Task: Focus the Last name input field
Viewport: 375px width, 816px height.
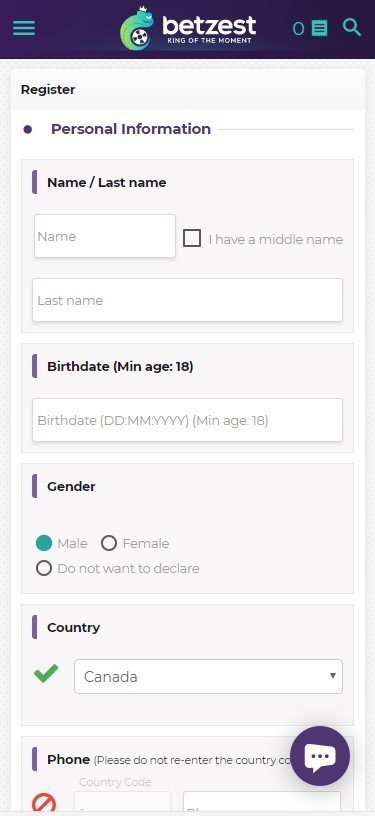Action: (x=187, y=300)
